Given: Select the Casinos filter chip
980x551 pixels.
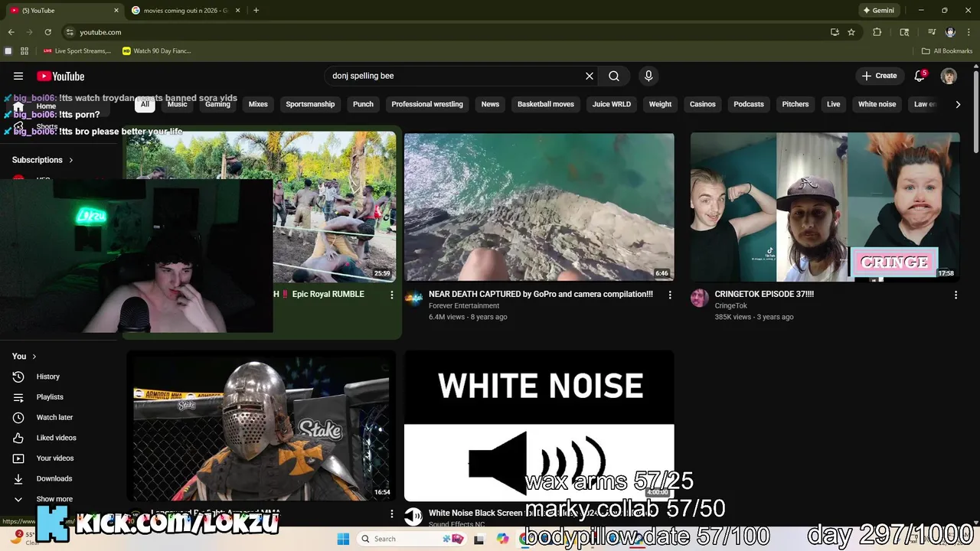Looking at the screenshot, I should tap(703, 104).
